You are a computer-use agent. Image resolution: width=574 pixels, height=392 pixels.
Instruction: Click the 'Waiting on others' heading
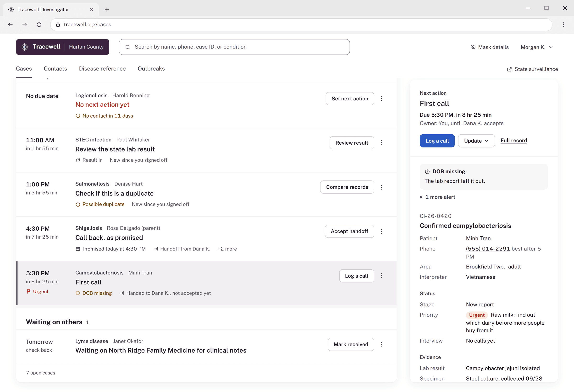tap(54, 322)
